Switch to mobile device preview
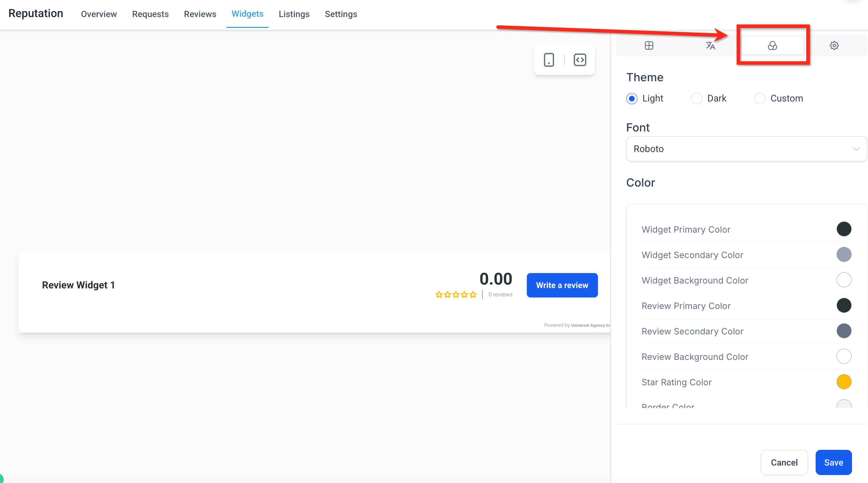The width and height of the screenshot is (868, 483). click(x=549, y=60)
